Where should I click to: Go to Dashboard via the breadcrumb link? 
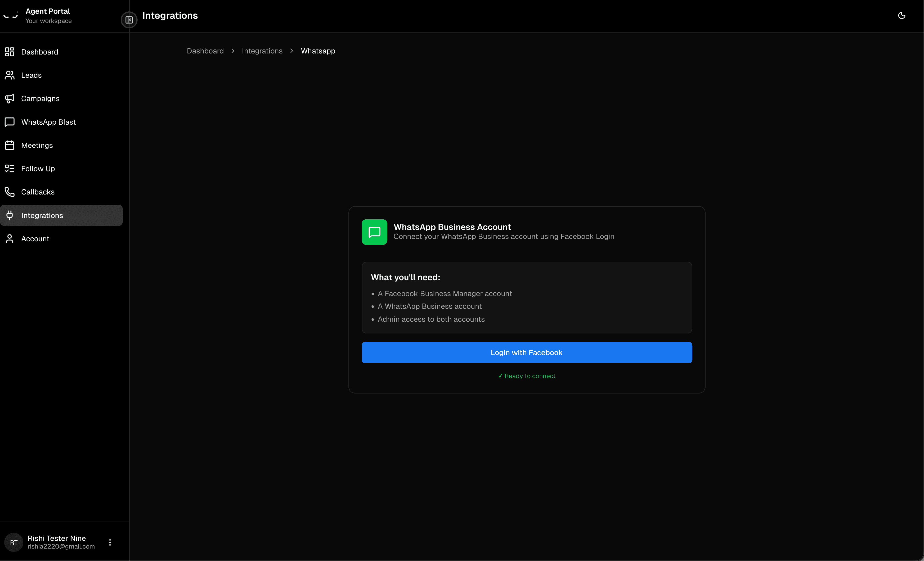(x=205, y=51)
